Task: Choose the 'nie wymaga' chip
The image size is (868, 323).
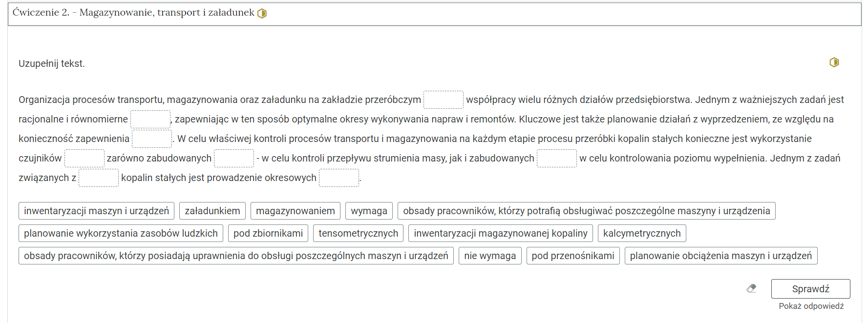Action: point(490,256)
